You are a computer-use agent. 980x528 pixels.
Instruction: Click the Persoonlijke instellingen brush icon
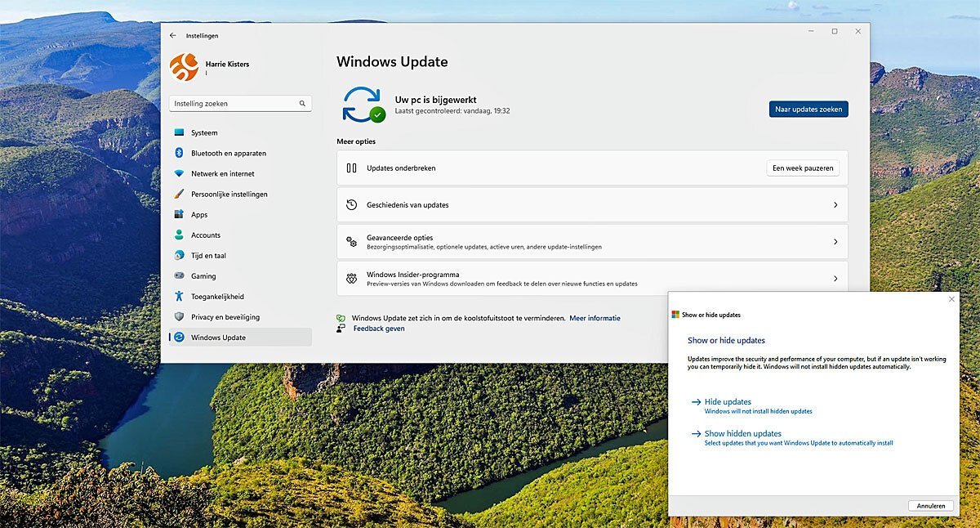pos(179,194)
